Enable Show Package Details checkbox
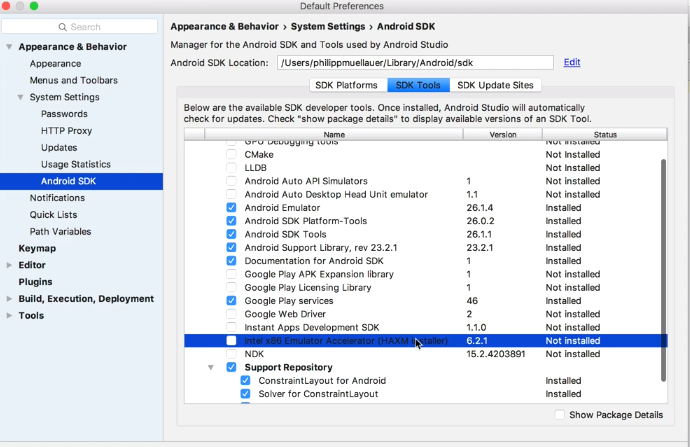Viewport: 690px width, 447px height. coord(559,415)
